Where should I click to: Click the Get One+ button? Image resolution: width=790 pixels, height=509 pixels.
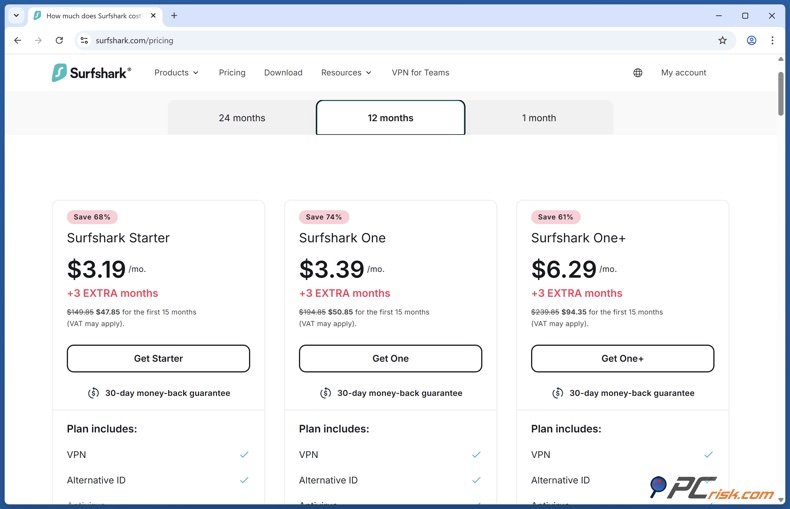pos(622,358)
